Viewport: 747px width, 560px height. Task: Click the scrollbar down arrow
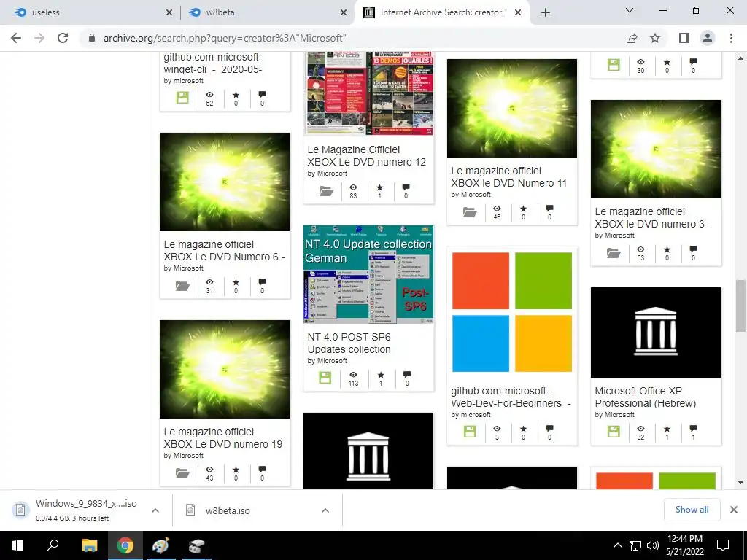pyautogui.click(x=740, y=483)
